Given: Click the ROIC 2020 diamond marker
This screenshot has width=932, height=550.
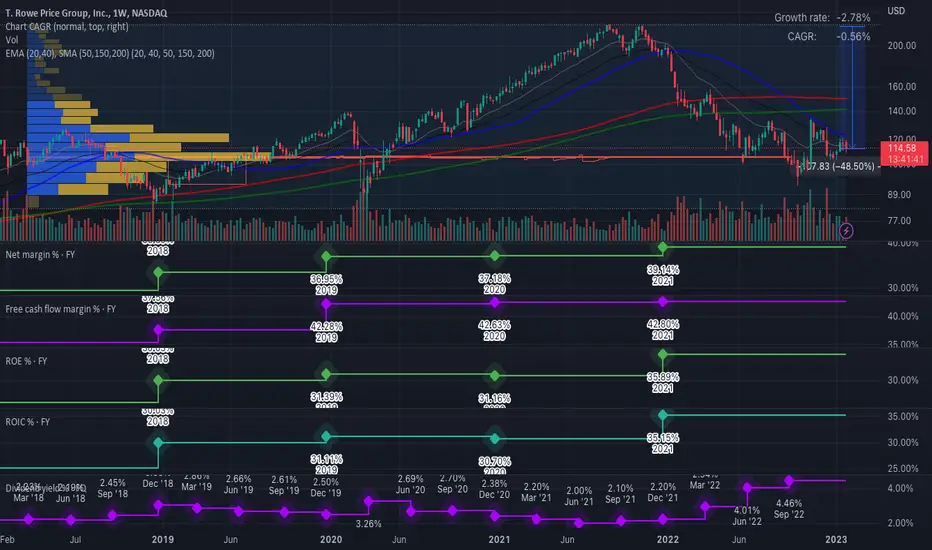Looking at the screenshot, I should pyautogui.click(x=495, y=439).
